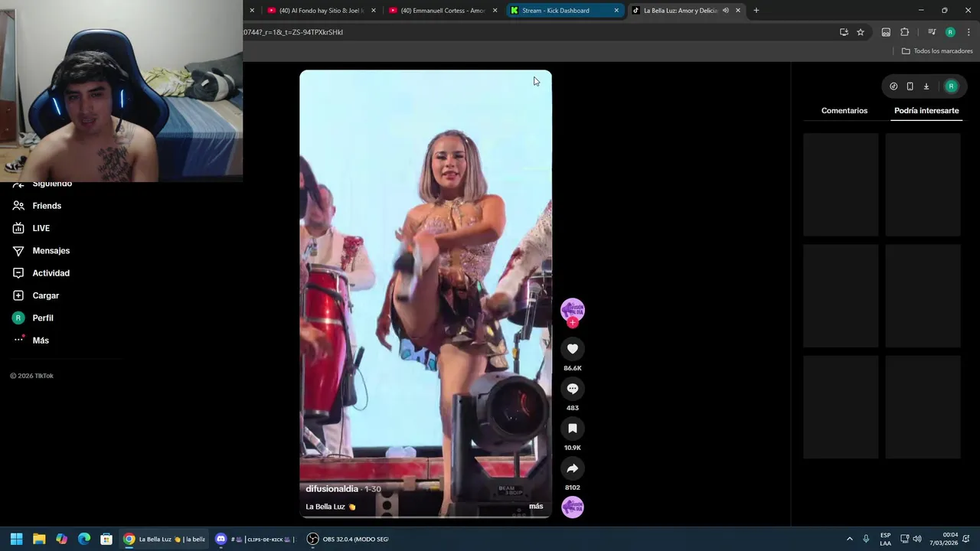Click the install app icon in address bar

pyautogui.click(x=844, y=32)
